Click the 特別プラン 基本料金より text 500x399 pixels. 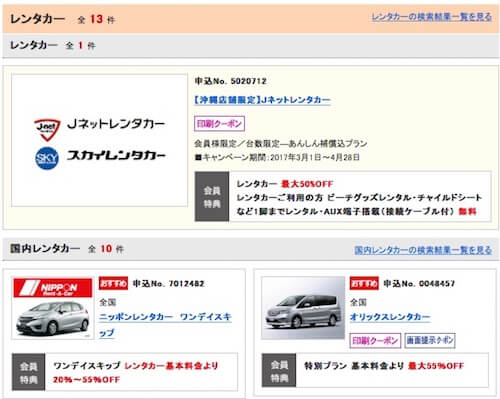[x=354, y=366]
